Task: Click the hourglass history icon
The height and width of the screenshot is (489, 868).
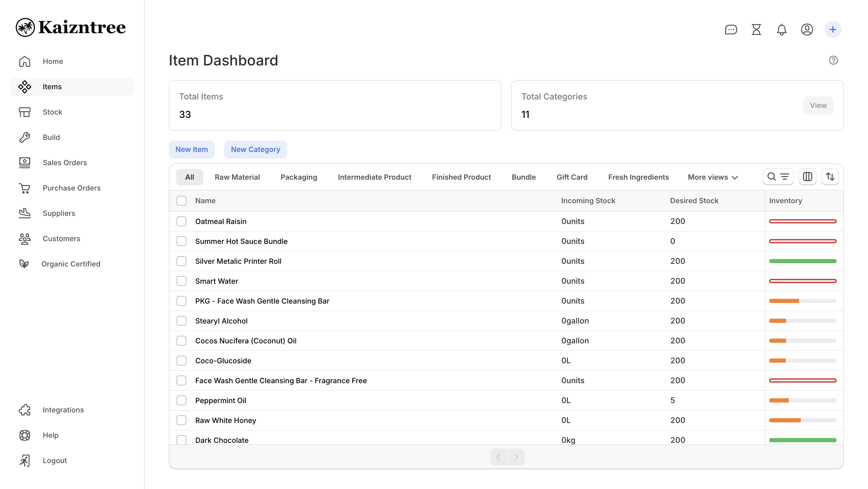Action: tap(756, 30)
